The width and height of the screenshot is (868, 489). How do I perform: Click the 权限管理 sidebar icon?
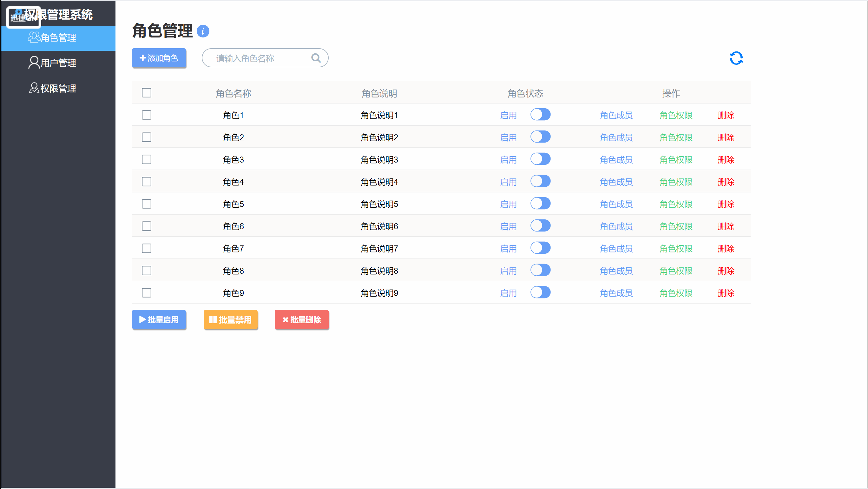(33, 88)
